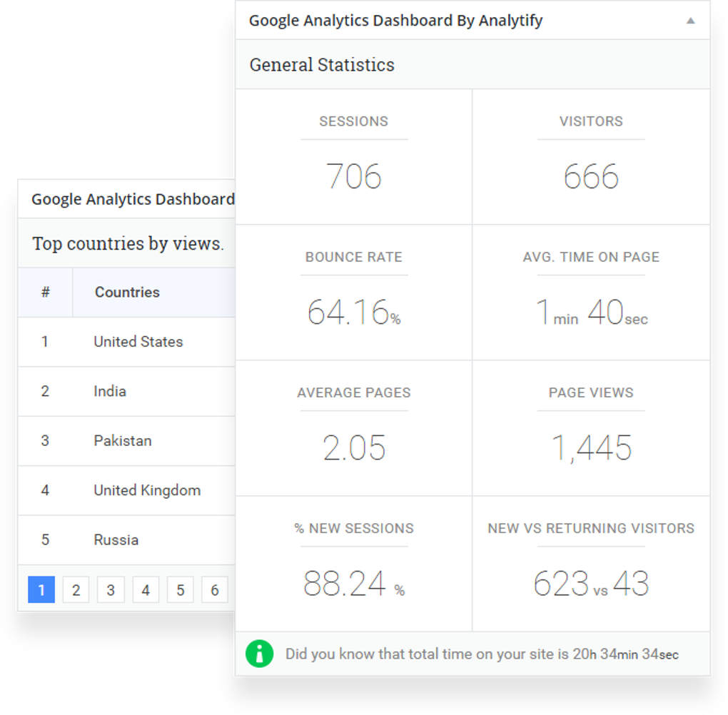728x715 pixels.
Task: Click the green info icon at the bottom
Action: click(259, 653)
